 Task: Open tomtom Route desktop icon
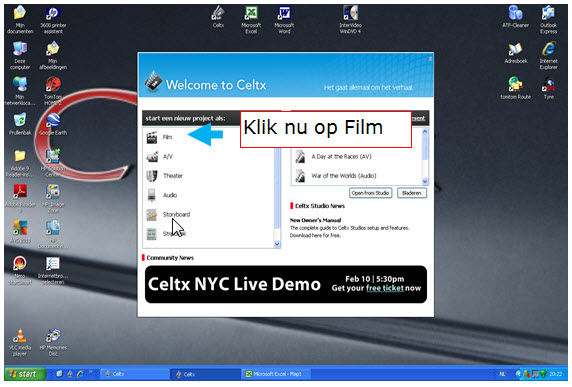point(515,88)
